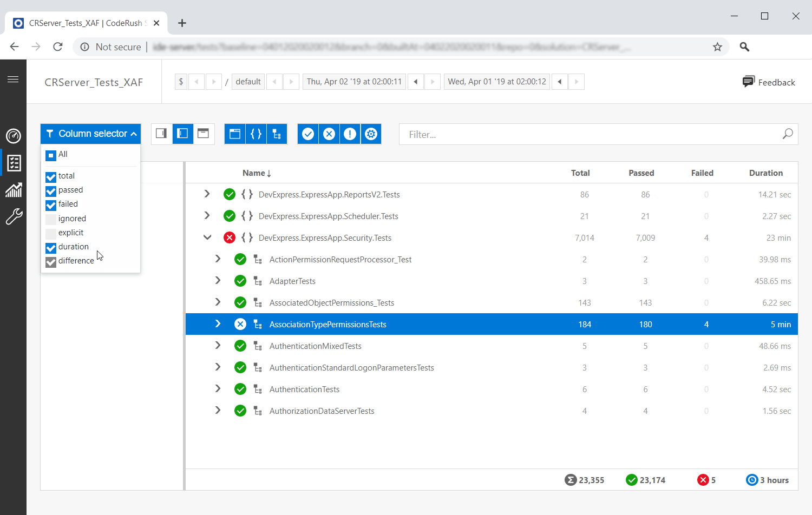
Task: Click the warning exclamation filter icon
Action: click(350, 134)
